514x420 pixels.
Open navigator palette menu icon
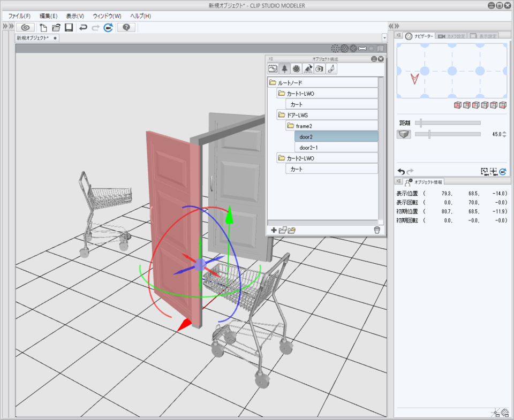pos(398,35)
